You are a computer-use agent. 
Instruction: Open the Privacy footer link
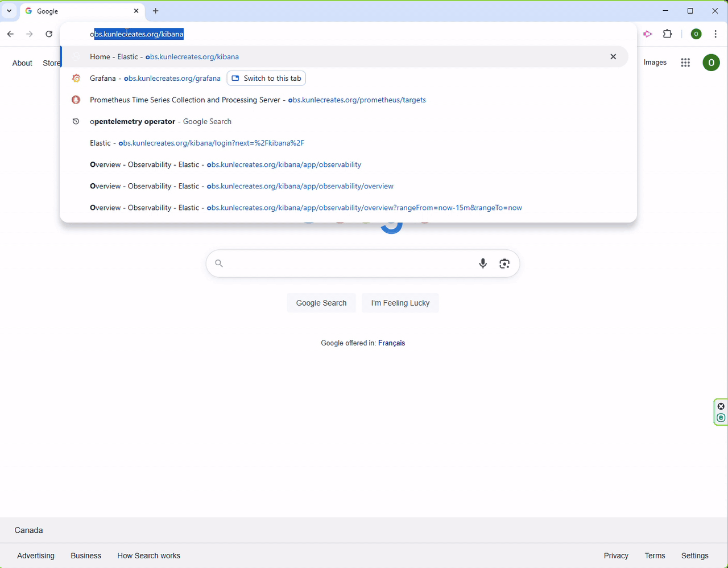click(x=616, y=555)
